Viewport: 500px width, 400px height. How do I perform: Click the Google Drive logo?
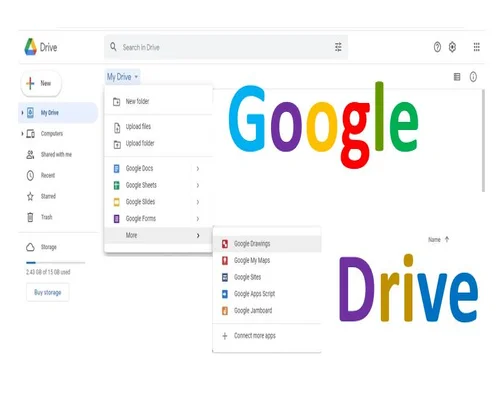coord(31,47)
